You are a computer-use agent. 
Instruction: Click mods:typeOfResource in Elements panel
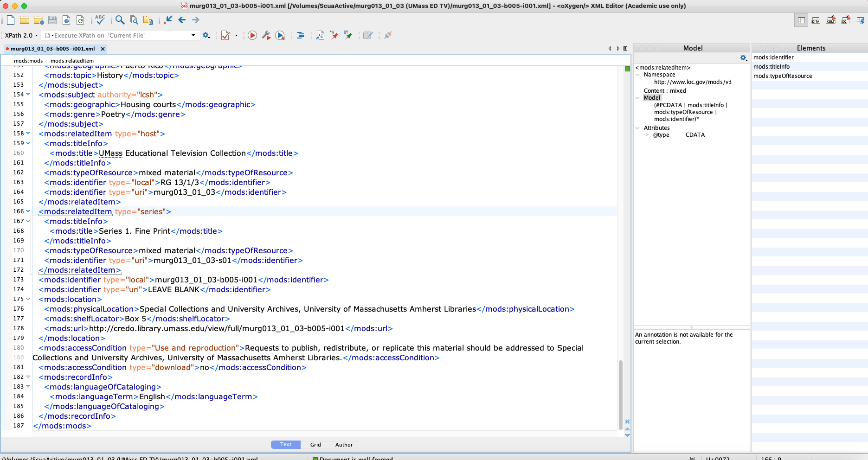coord(782,76)
